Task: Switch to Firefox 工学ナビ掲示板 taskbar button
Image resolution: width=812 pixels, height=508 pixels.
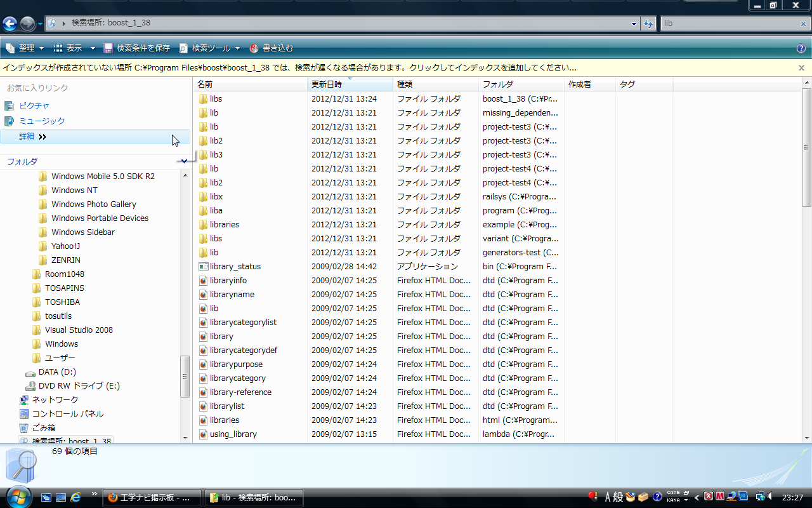Action: [x=152, y=497]
